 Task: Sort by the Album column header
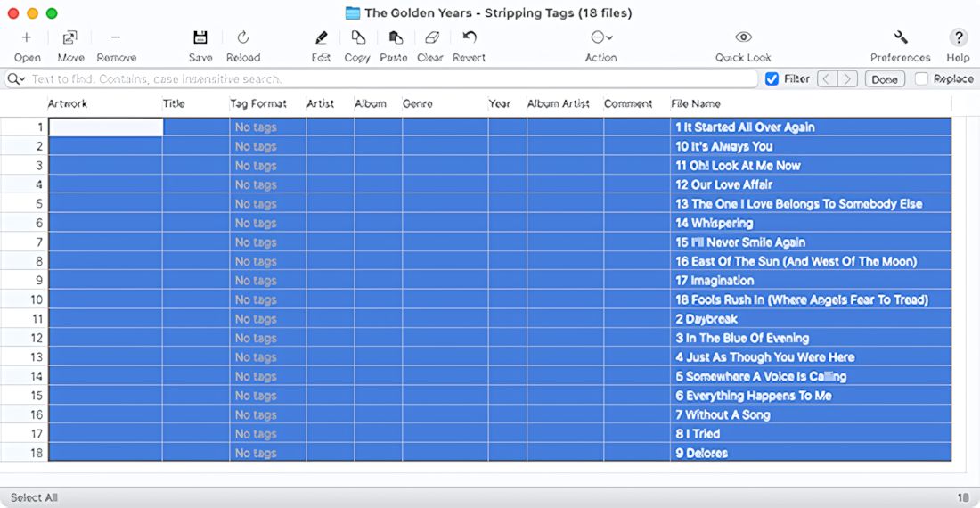click(x=370, y=103)
